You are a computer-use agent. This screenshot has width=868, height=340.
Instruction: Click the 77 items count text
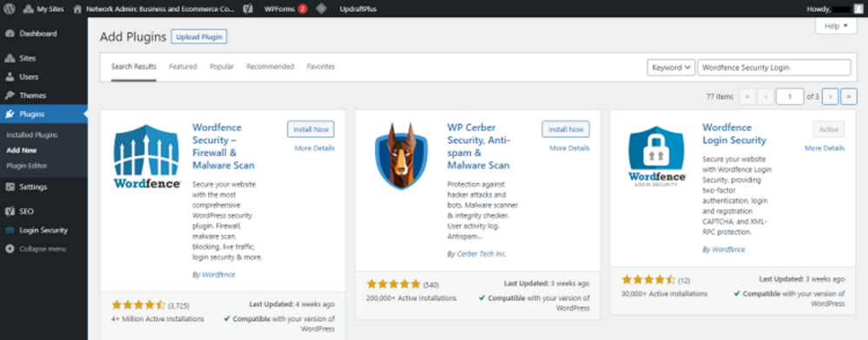click(720, 96)
